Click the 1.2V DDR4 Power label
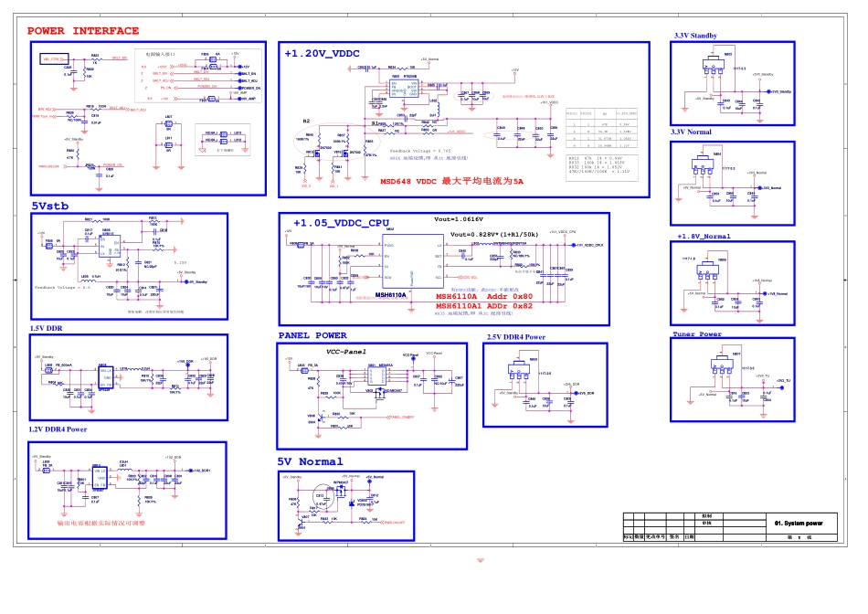This screenshot has height=614, width=868. pyautogui.click(x=58, y=429)
